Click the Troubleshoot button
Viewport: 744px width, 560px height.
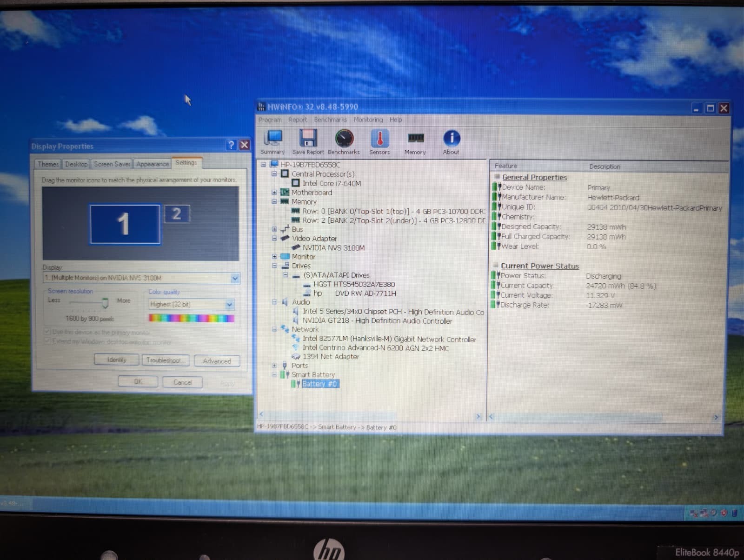[166, 360]
